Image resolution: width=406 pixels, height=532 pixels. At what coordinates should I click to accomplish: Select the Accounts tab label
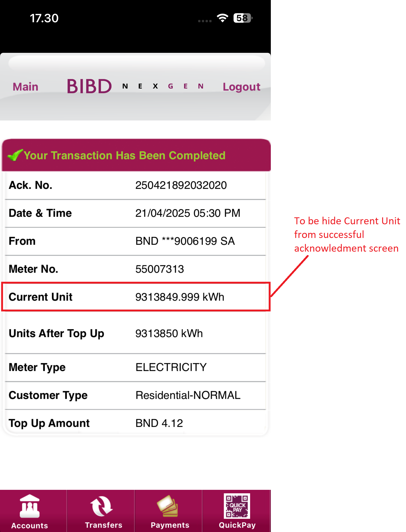pos(29,526)
